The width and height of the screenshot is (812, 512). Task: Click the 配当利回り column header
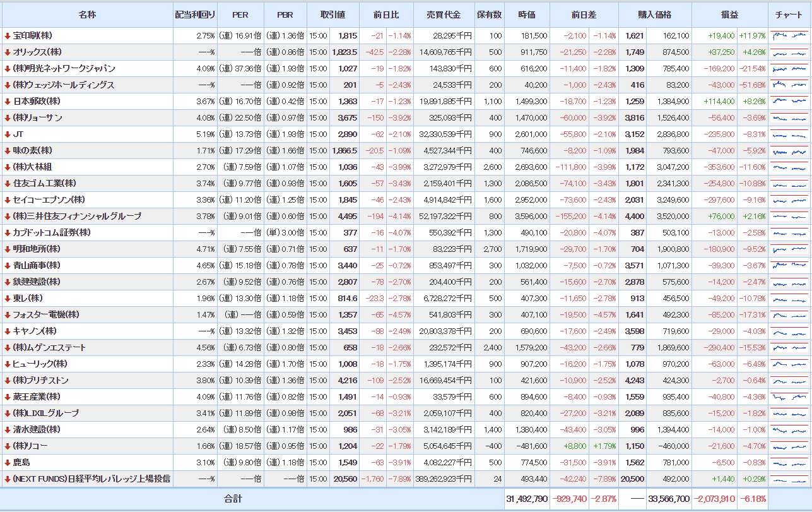pyautogui.click(x=195, y=15)
